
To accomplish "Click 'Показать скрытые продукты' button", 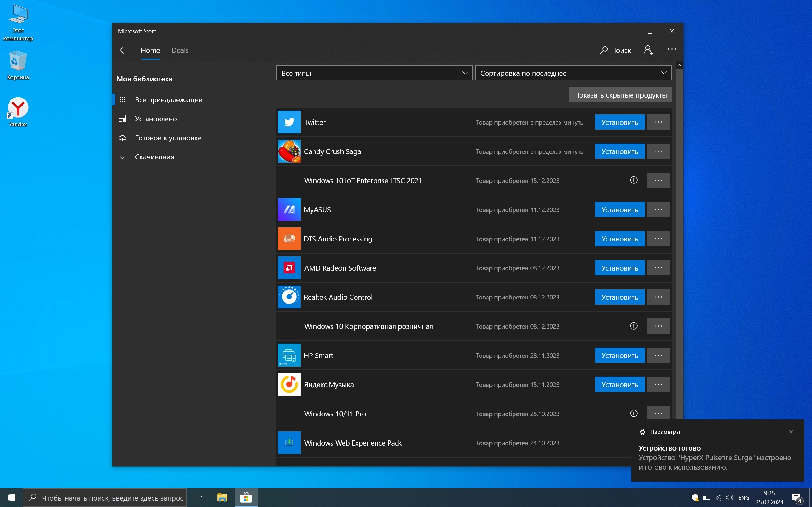I will click(x=620, y=95).
